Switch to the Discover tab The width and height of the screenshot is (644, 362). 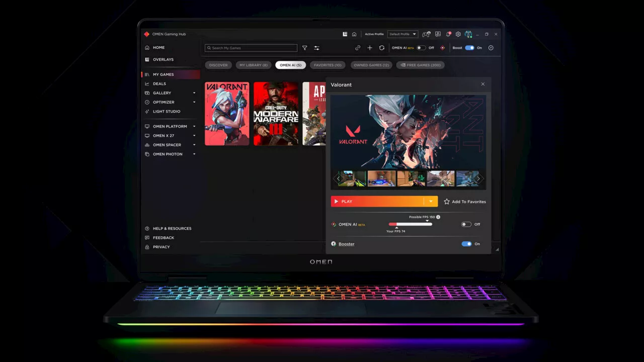[x=218, y=65]
